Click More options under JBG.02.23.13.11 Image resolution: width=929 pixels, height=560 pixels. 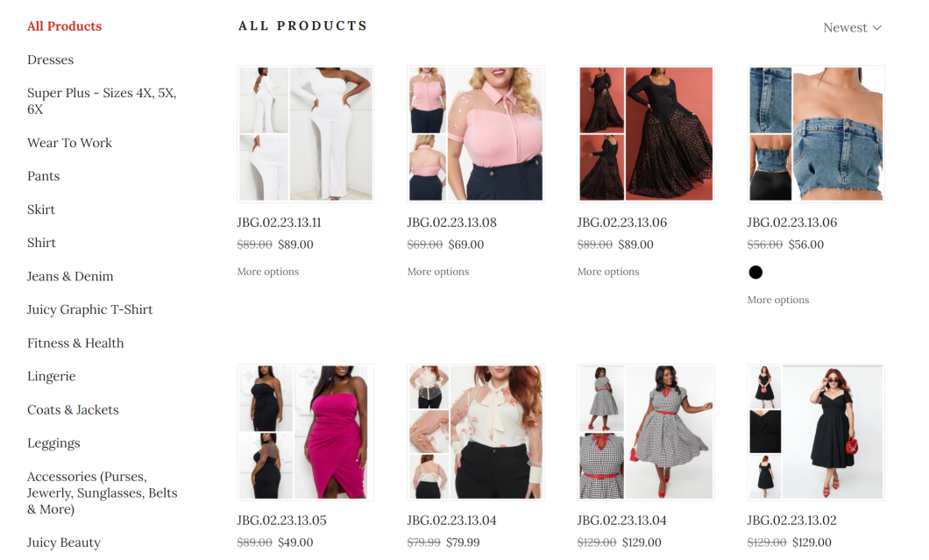pyautogui.click(x=268, y=272)
